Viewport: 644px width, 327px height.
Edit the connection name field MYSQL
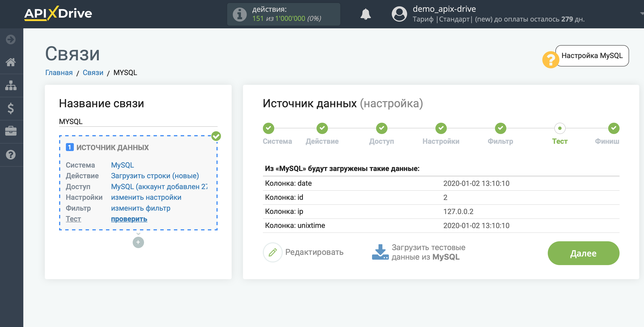(x=138, y=122)
